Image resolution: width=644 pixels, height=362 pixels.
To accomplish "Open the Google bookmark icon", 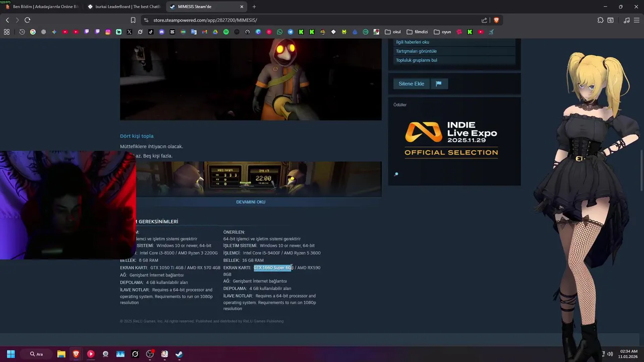I will 33,32.
